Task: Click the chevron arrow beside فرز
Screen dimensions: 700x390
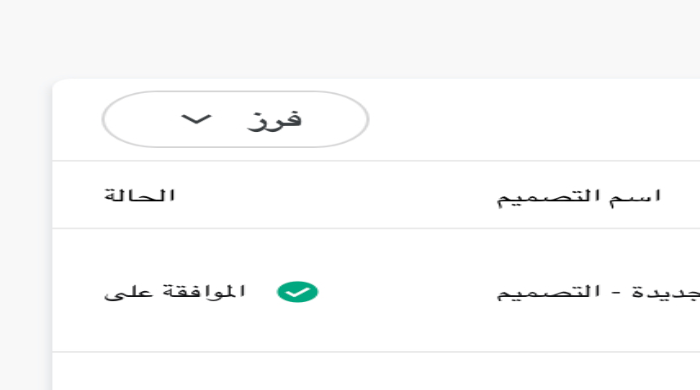Action: tap(196, 119)
